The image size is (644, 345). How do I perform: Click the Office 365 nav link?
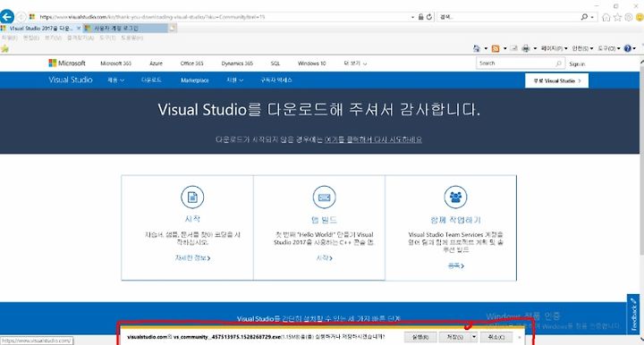pos(191,63)
